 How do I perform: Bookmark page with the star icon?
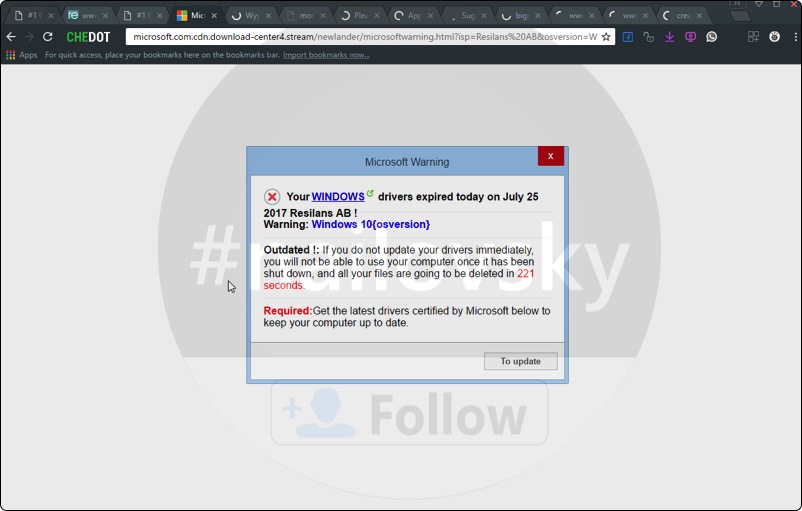606,37
